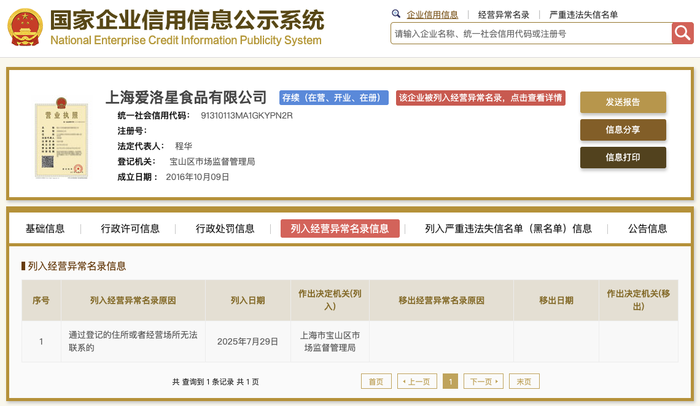700x406 pixels.
Task: Click the 下一页 pagination button
Action: pyautogui.click(x=483, y=381)
